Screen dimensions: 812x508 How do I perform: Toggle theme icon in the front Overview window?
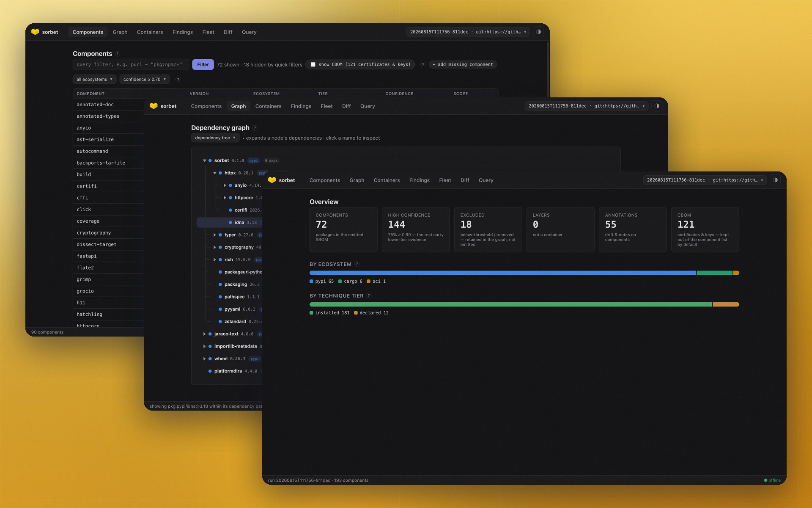(775, 180)
